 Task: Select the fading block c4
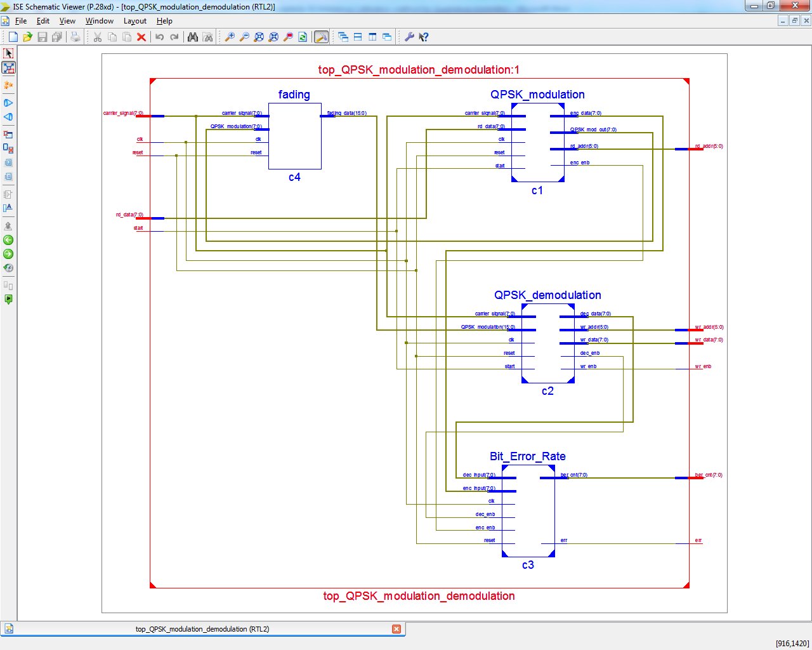(x=295, y=136)
